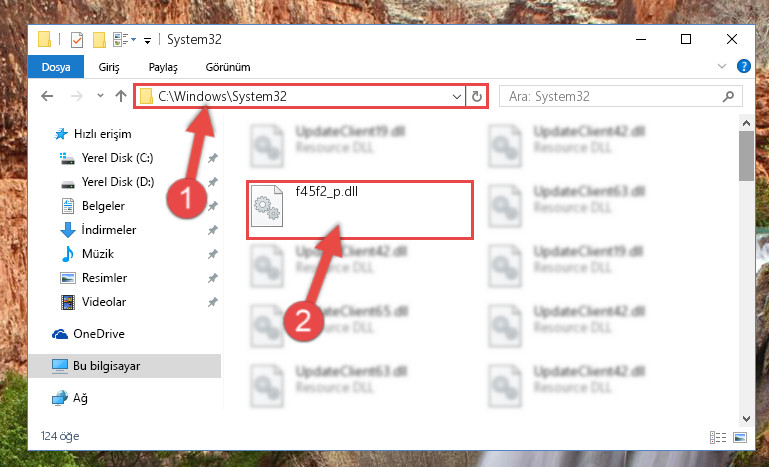This screenshot has height=467, width=769.
Task: Select the f45f2_p.dll file
Action: coord(359,209)
